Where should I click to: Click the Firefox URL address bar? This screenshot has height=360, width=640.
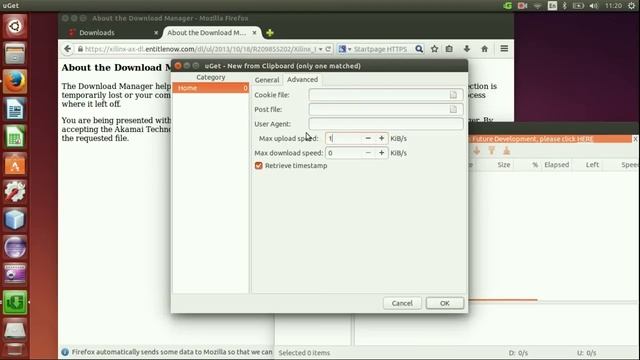point(200,49)
